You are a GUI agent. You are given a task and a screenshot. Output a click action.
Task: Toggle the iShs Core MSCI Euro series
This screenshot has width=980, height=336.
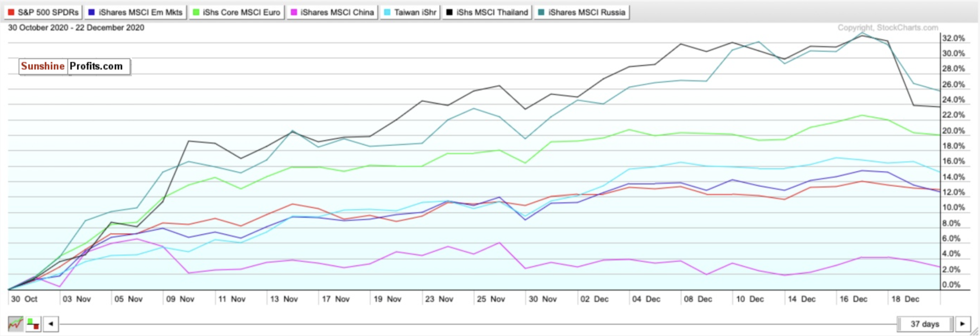237,12
